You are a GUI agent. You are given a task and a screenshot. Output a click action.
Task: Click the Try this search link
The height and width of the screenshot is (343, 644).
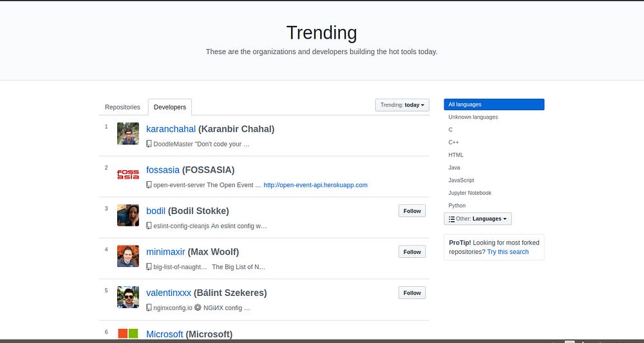click(507, 252)
